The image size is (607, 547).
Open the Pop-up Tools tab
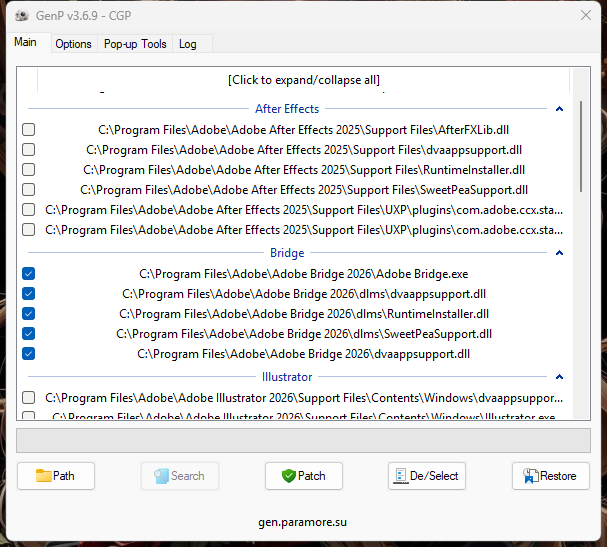(135, 44)
